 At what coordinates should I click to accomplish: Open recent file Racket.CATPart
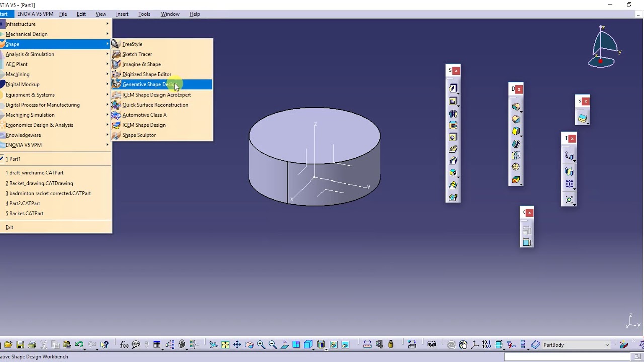[x=55, y=213]
